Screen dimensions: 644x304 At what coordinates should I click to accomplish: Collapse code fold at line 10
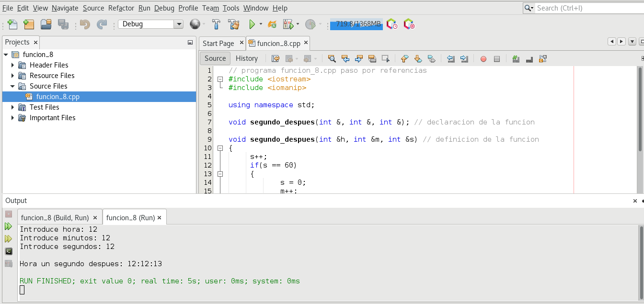tap(220, 148)
